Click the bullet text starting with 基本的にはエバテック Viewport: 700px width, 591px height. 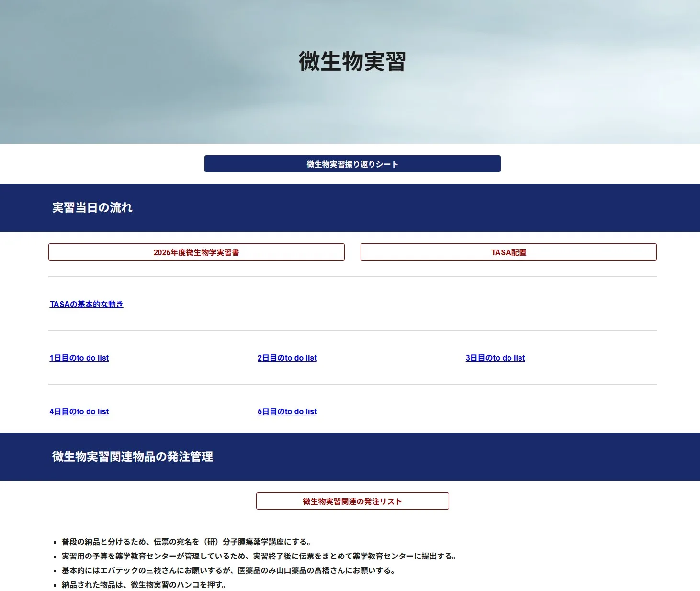coord(229,570)
